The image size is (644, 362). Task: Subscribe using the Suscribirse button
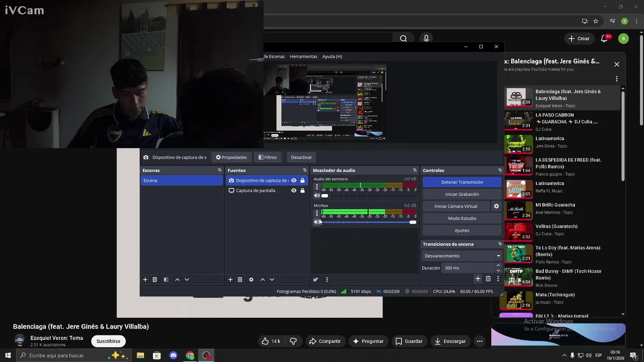point(108,341)
